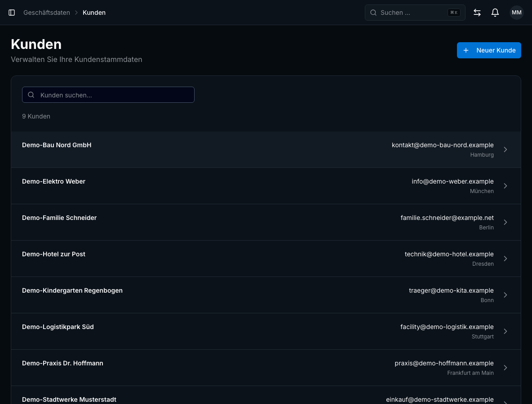This screenshot has width=532, height=404.
Task: Click the einkauf@demo-stadtwerke.example email
Action: pos(440,400)
